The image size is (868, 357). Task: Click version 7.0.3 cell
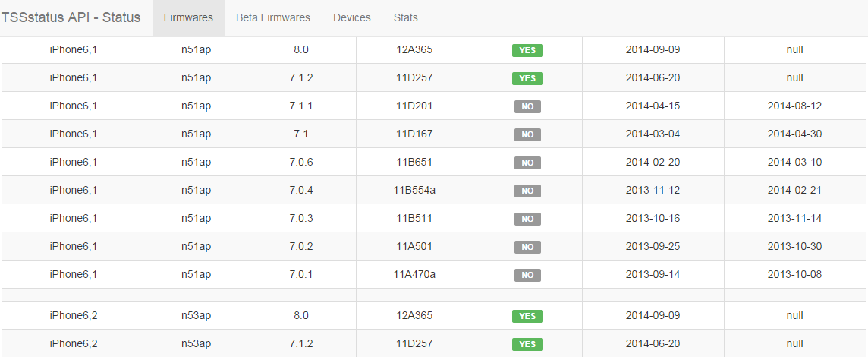click(x=301, y=219)
